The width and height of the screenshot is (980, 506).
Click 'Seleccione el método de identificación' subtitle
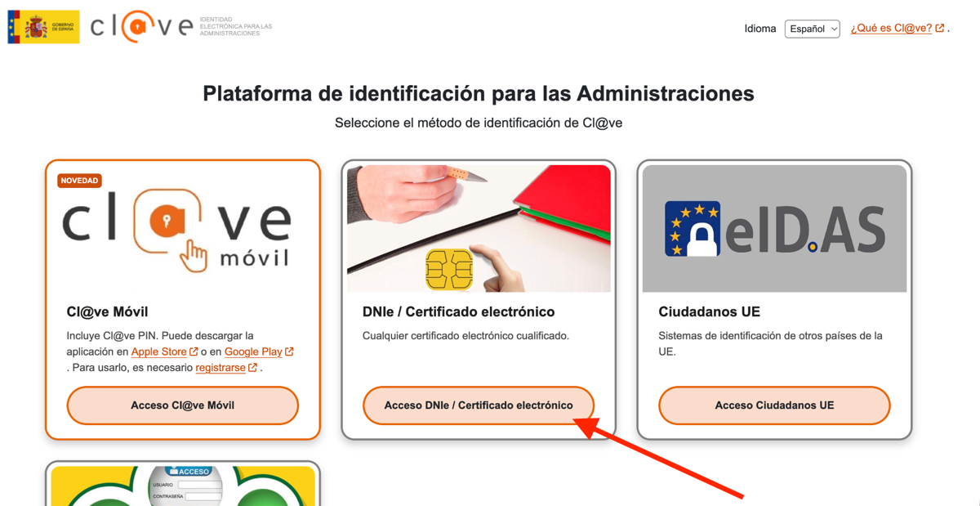click(x=479, y=123)
